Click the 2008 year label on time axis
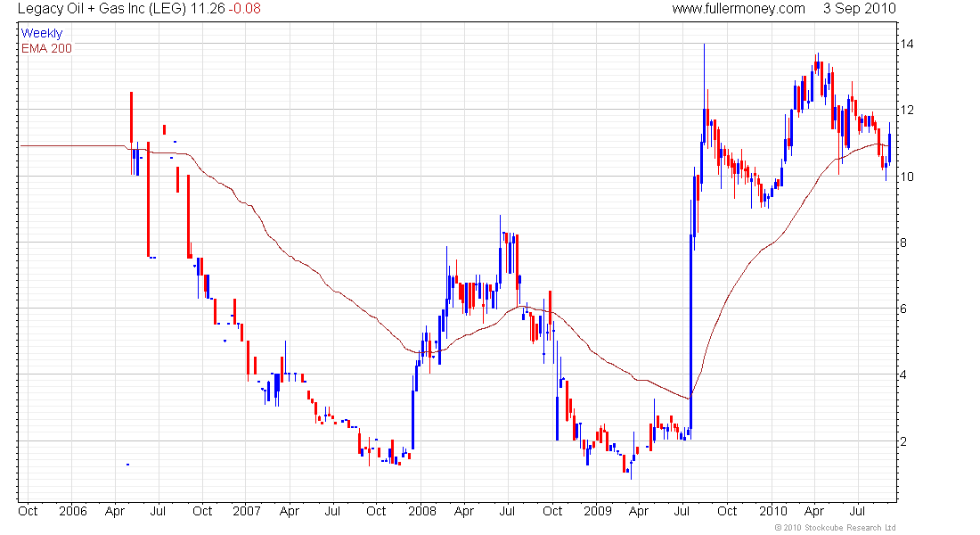 [422, 511]
